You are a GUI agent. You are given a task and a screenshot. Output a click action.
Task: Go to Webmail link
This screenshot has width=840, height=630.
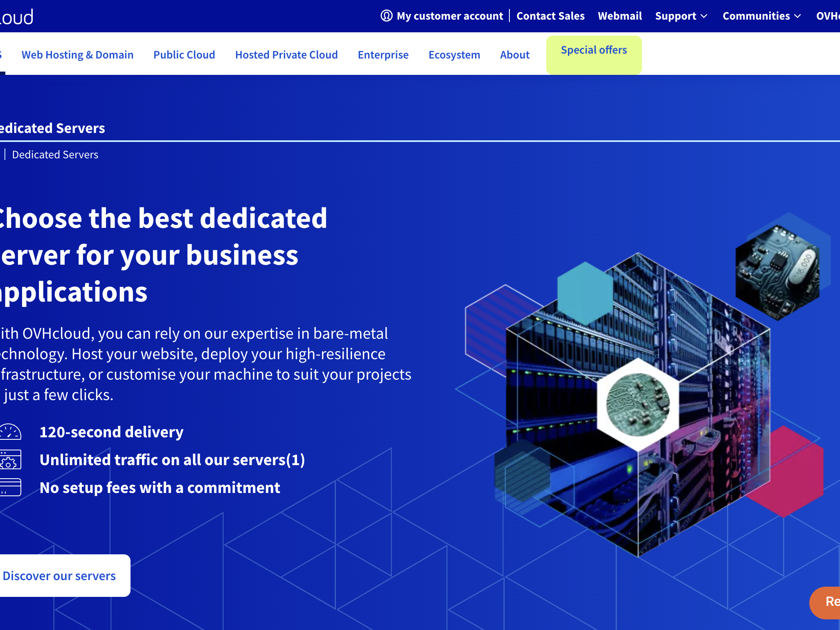[620, 16]
